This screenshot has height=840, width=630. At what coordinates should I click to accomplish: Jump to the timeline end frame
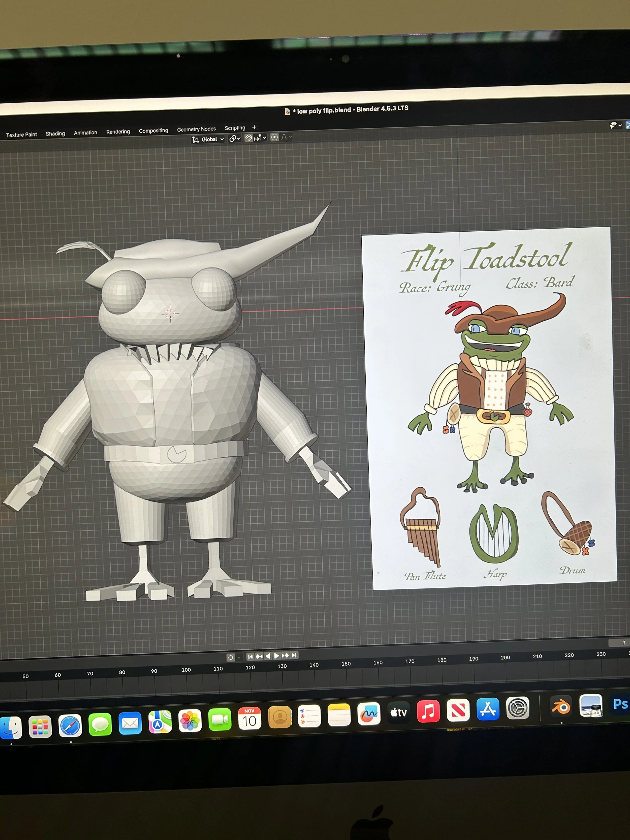[294, 655]
